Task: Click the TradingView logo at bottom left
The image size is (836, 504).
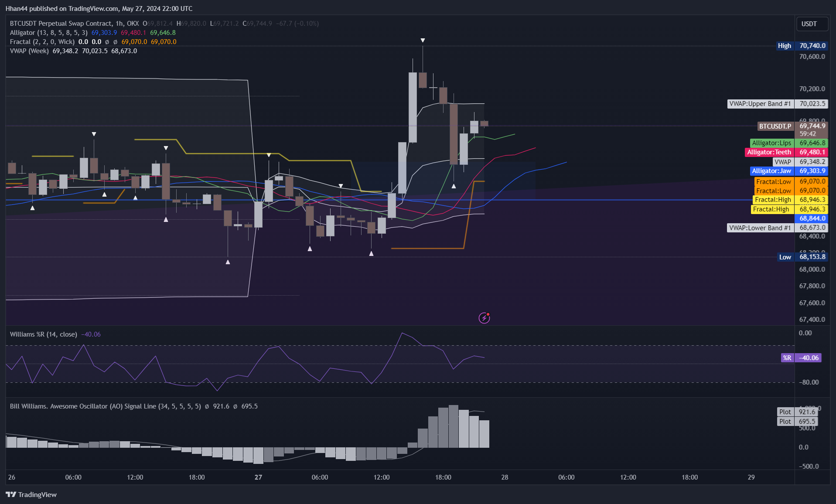Action: (x=31, y=494)
